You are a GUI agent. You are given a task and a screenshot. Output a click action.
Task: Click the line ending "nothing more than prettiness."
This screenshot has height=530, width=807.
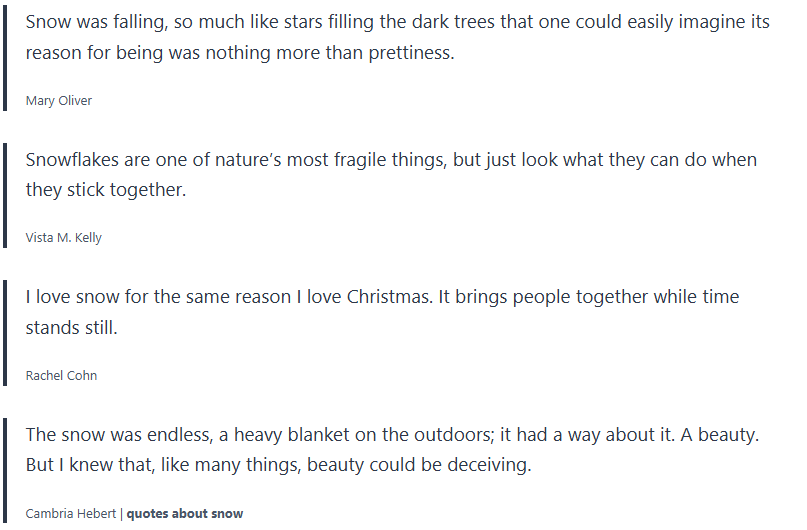tap(240, 53)
